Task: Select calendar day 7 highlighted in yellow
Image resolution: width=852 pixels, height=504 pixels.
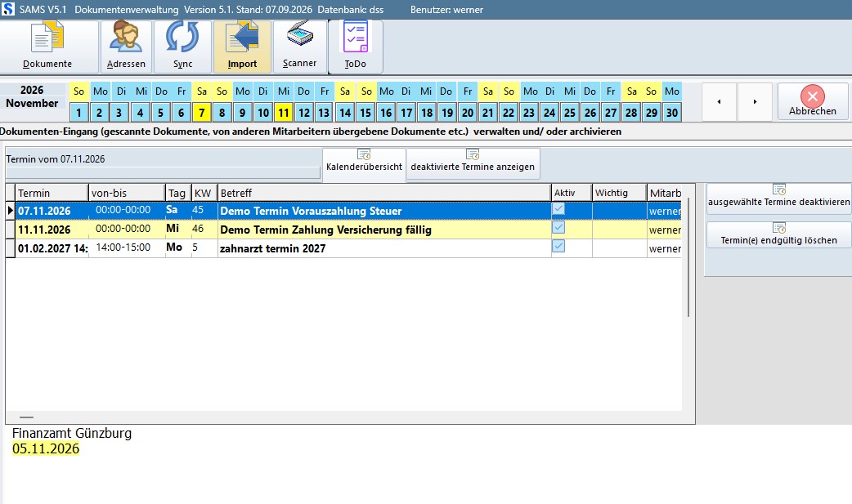Action: click(202, 113)
